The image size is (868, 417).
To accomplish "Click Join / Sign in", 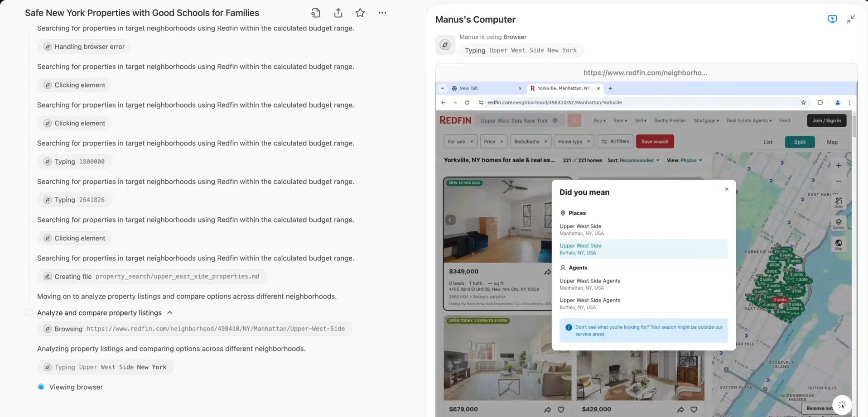I will coord(826,120).
